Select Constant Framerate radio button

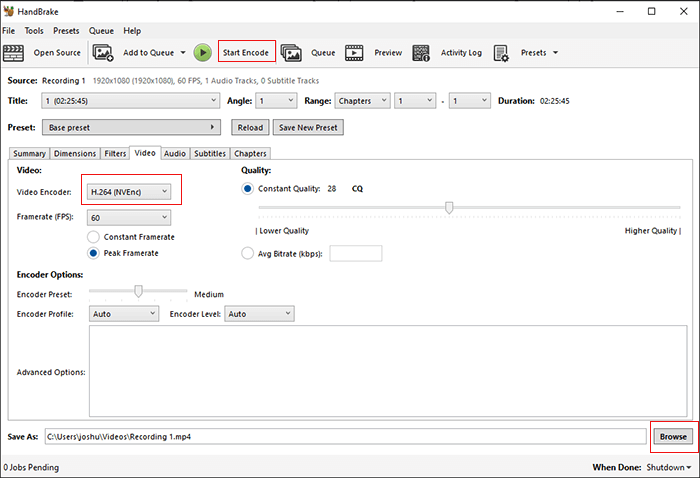(x=93, y=237)
